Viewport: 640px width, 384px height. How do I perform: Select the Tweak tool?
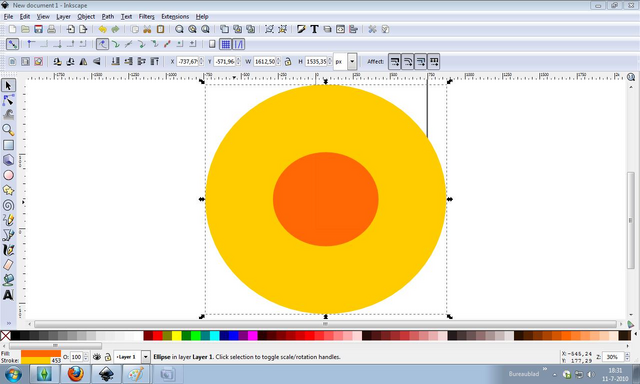point(9,115)
